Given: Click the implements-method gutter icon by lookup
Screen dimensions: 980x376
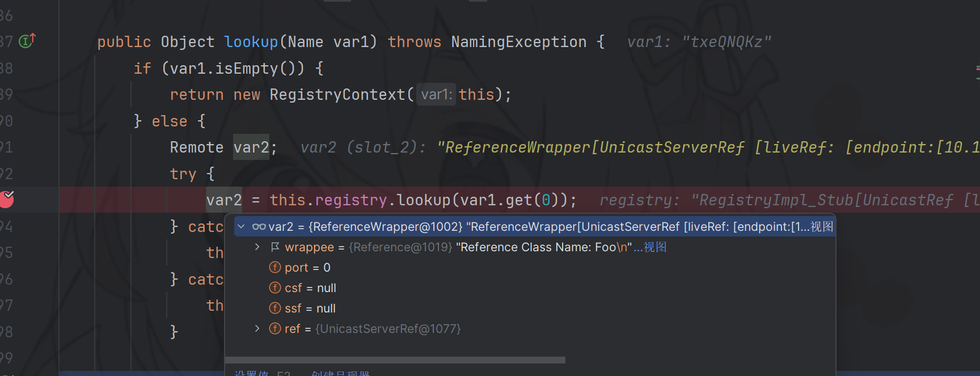Looking at the screenshot, I should click(x=27, y=41).
